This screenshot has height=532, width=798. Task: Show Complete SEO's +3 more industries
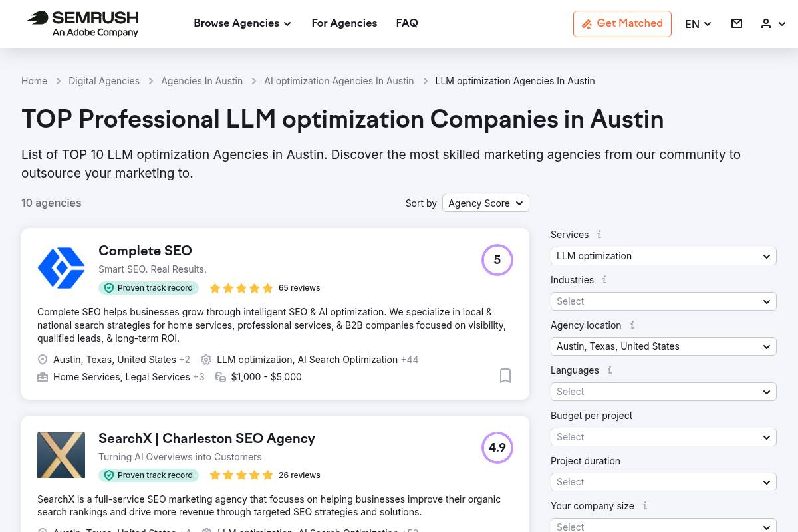click(x=199, y=377)
